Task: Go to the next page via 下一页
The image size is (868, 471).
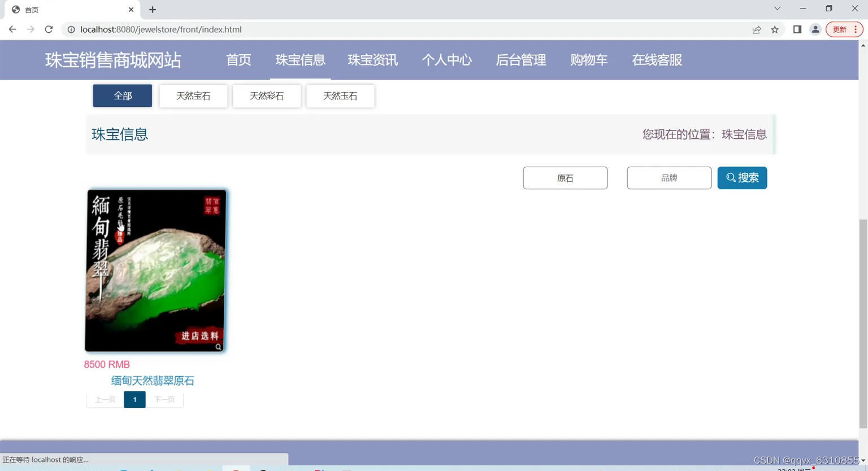Action: (x=164, y=399)
